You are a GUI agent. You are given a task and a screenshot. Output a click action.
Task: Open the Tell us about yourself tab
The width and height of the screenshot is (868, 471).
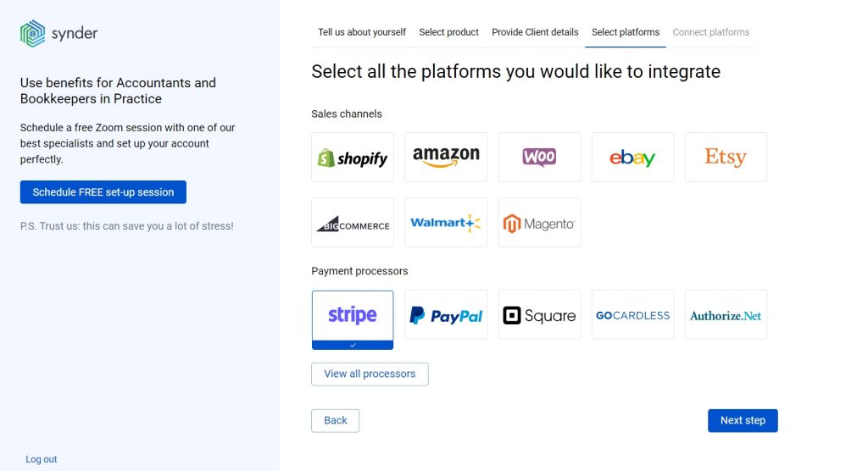tap(361, 32)
